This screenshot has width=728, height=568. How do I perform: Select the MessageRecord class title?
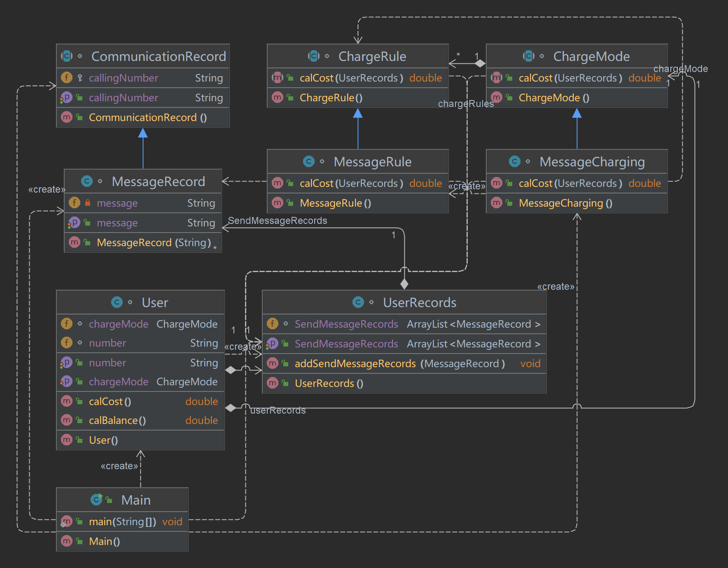point(159,182)
